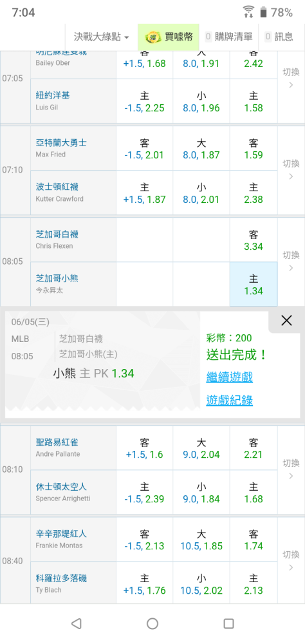Open 訊息 messages tab
Viewport: 305px width, 644px height.
(279, 37)
